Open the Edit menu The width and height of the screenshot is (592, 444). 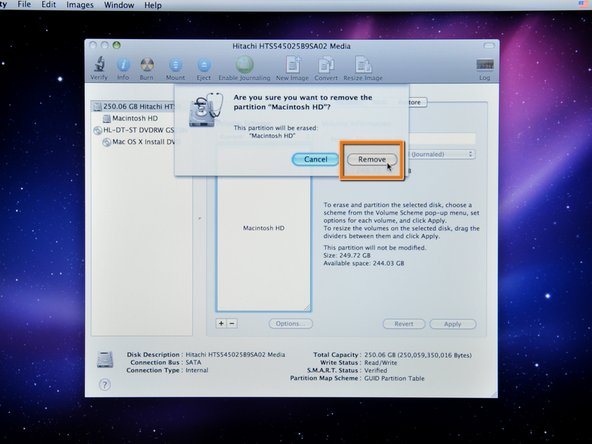[x=49, y=5]
